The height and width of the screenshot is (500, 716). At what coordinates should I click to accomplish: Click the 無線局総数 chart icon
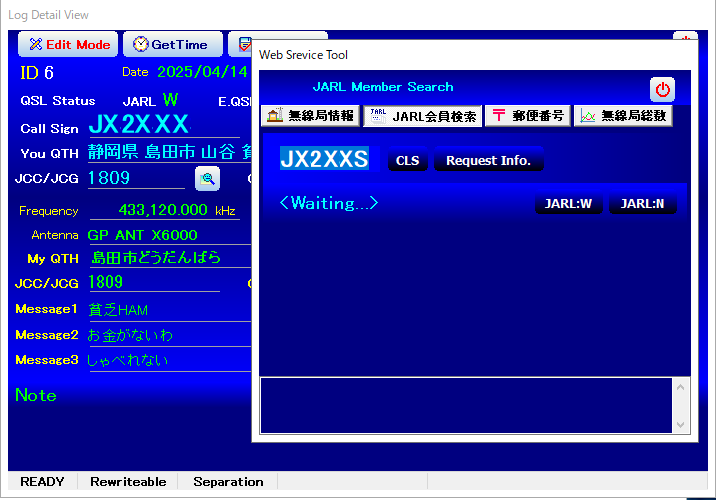click(x=588, y=116)
